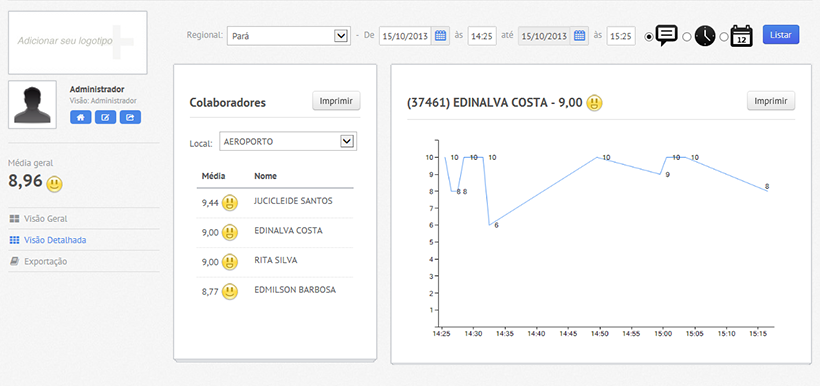Click the share/logout arrow icon button

coord(130,117)
